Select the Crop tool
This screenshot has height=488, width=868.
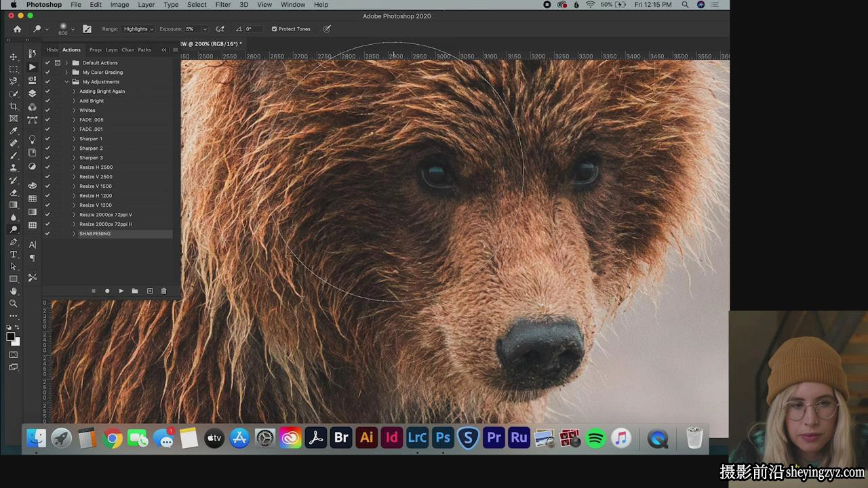[13, 106]
